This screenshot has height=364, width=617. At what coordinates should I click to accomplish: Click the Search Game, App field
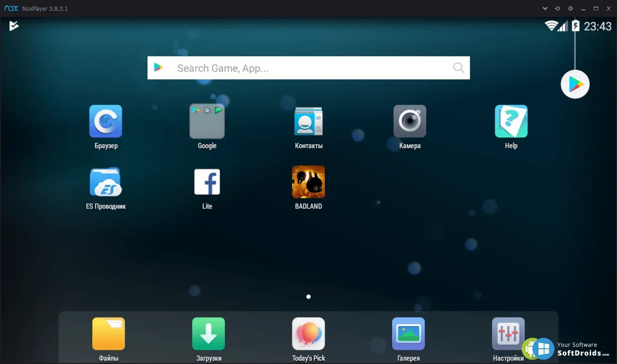(x=309, y=68)
